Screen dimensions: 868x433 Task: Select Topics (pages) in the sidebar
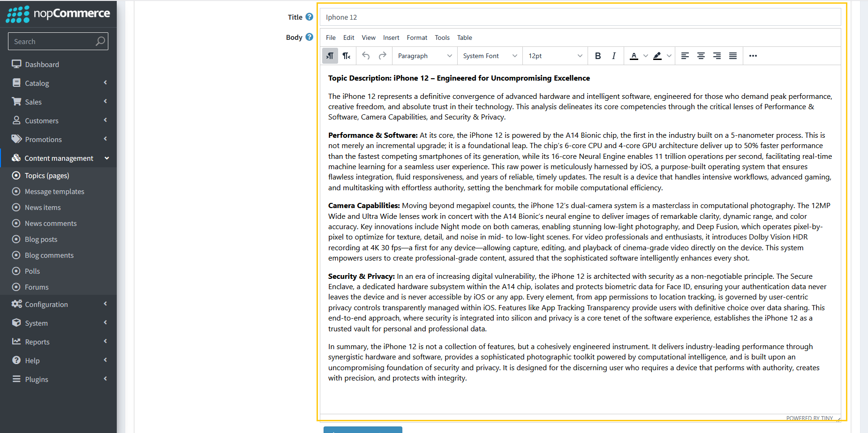click(x=45, y=175)
